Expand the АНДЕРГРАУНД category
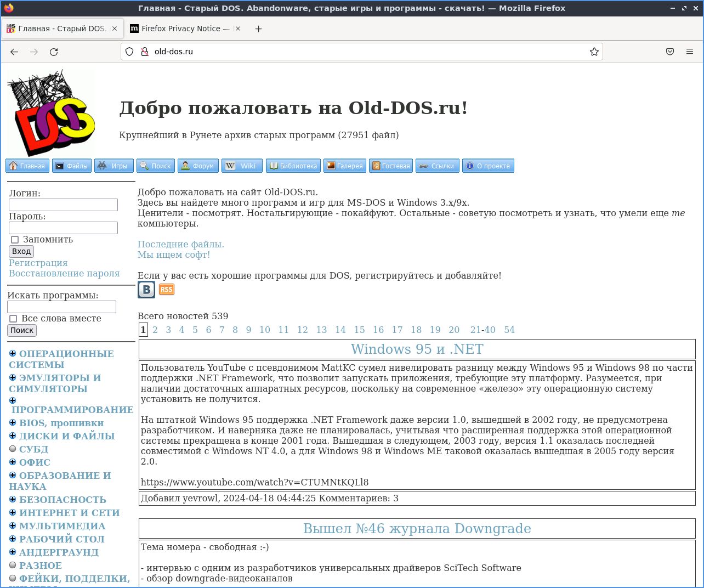Screen dimensions: 704x588 (13, 552)
